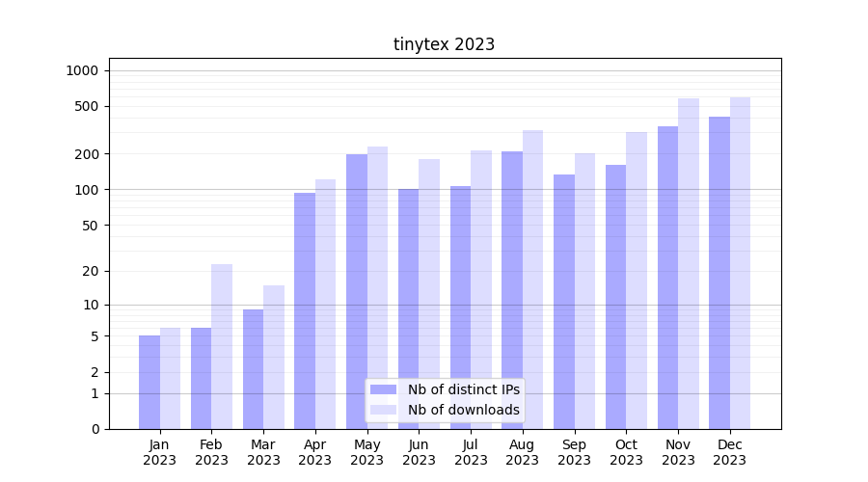Click the 'tinytex 2023' chart title

pos(444,44)
